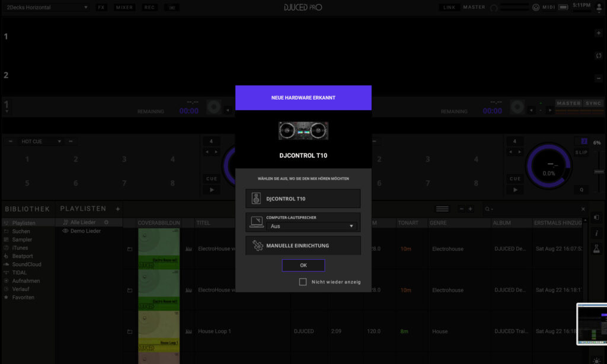Viewport: 607px width, 364px height.
Task: Toggle the MIXER panel button
Action: 124,7
